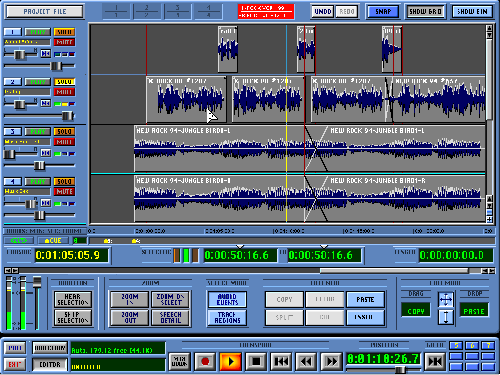This screenshot has width=500, height=375.
Task: Click track 1 pan center icon
Action: (46, 54)
